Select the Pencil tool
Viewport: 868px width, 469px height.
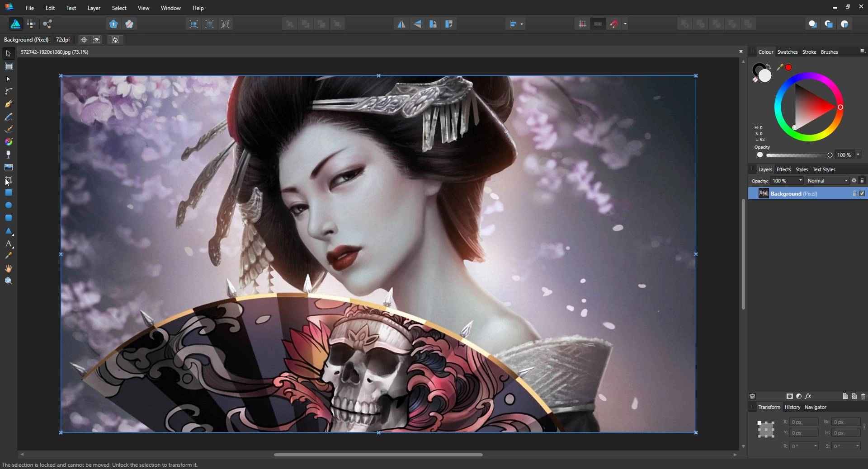[9, 117]
